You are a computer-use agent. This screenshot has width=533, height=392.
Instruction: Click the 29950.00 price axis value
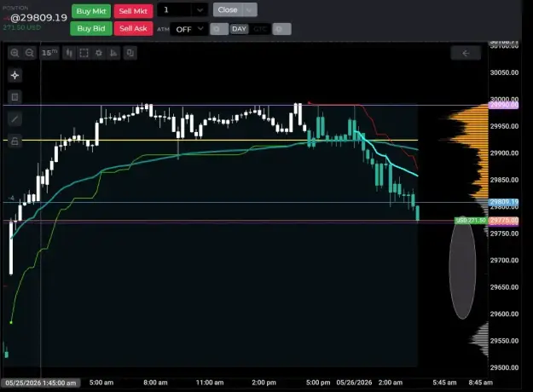click(x=505, y=126)
